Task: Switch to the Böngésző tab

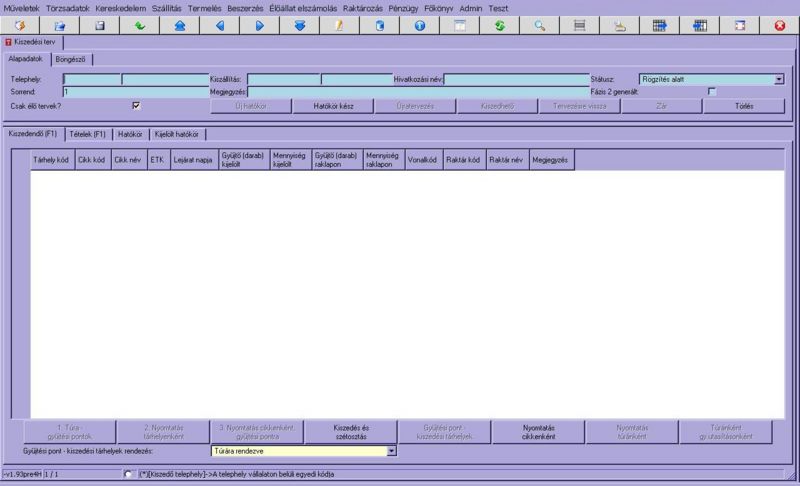Action: (71, 60)
